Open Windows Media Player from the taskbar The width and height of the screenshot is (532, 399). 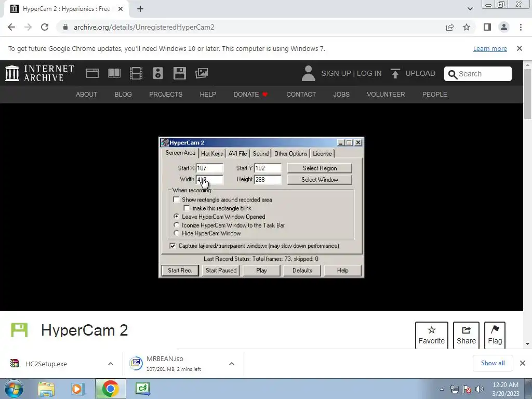click(77, 389)
